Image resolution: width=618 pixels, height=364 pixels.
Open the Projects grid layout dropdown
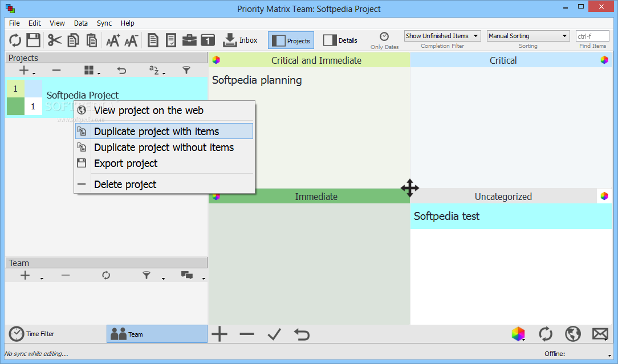coord(92,71)
